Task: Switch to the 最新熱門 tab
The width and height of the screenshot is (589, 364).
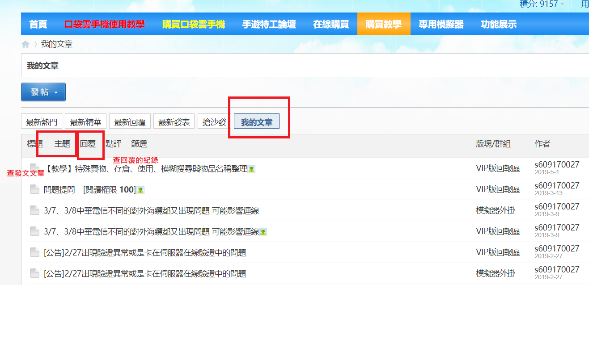Action: pyautogui.click(x=42, y=122)
